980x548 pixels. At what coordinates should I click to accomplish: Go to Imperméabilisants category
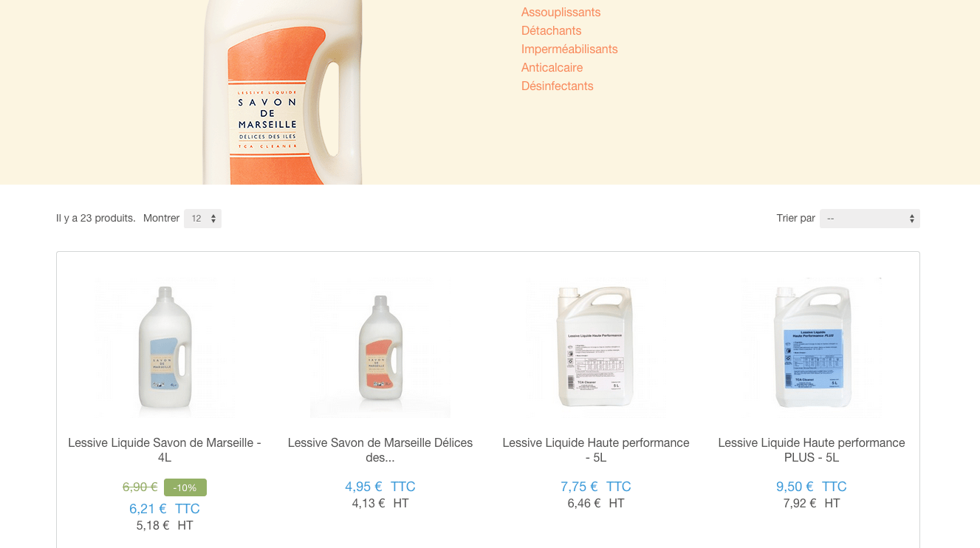click(569, 49)
